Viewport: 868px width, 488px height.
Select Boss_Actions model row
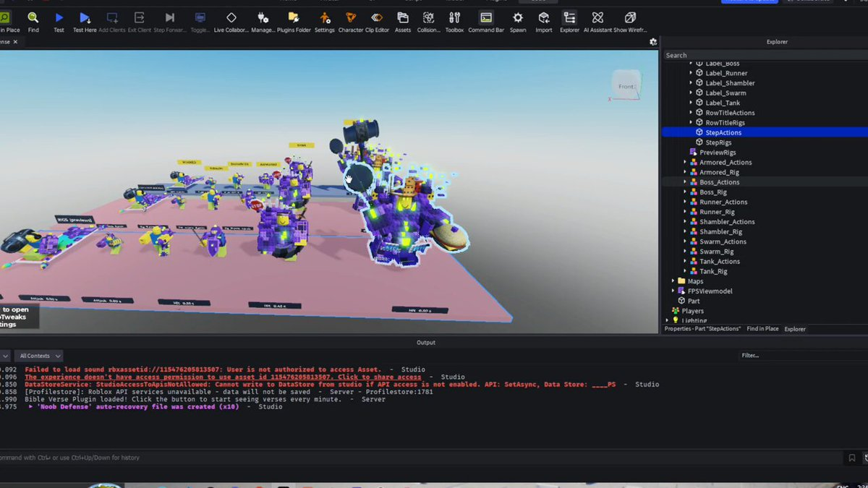pos(765,182)
